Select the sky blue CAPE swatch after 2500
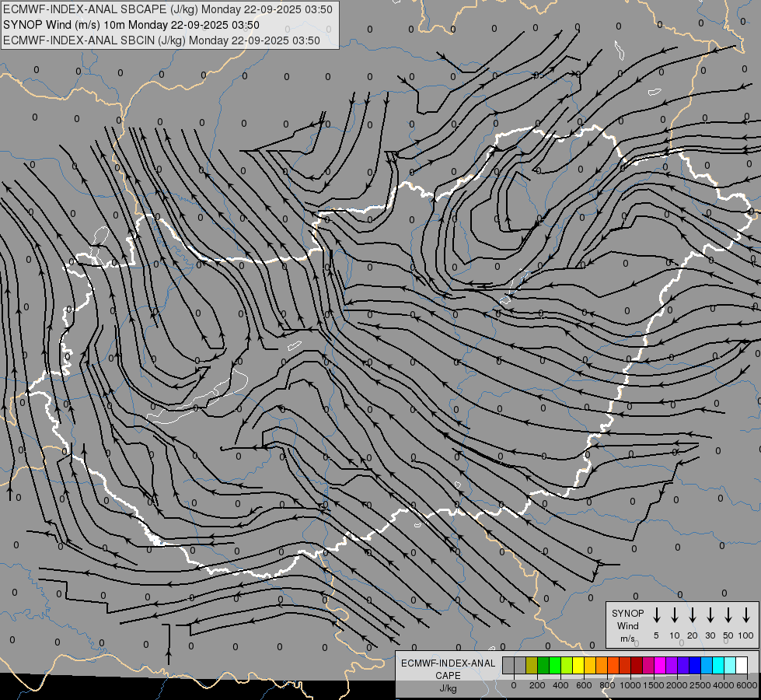The width and height of the screenshot is (761, 700). click(x=706, y=665)
